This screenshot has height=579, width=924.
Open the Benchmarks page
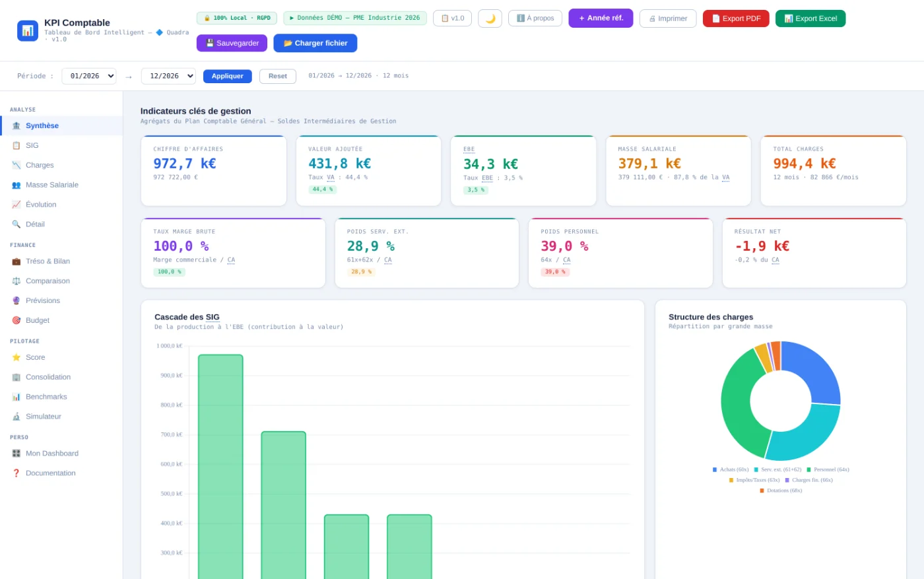(x=61, y=397)
